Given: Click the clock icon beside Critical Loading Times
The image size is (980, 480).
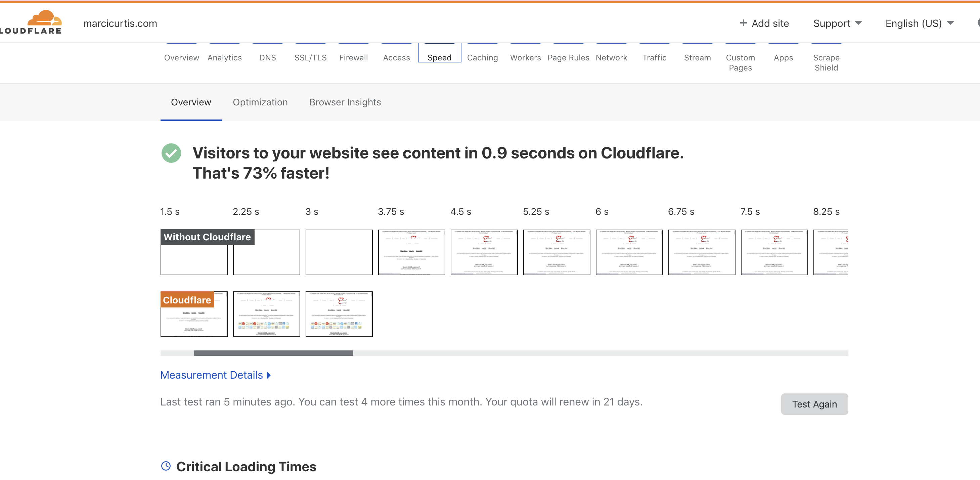Looking at the screenshot, I should pyautogui.click(x=166, y=466).
